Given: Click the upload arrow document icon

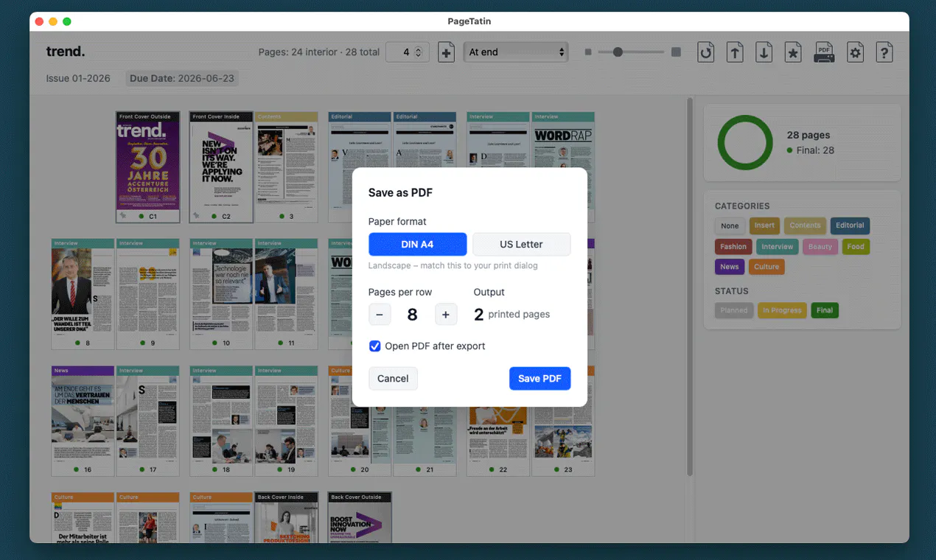Looking at the screenshot, I should pos(735,52).
